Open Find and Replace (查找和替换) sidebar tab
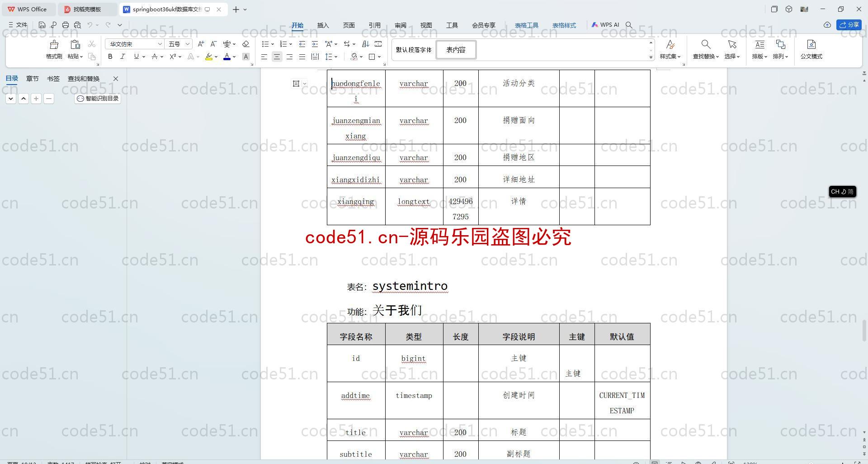This screenshot has height=464, width=868. coord(84,79)
